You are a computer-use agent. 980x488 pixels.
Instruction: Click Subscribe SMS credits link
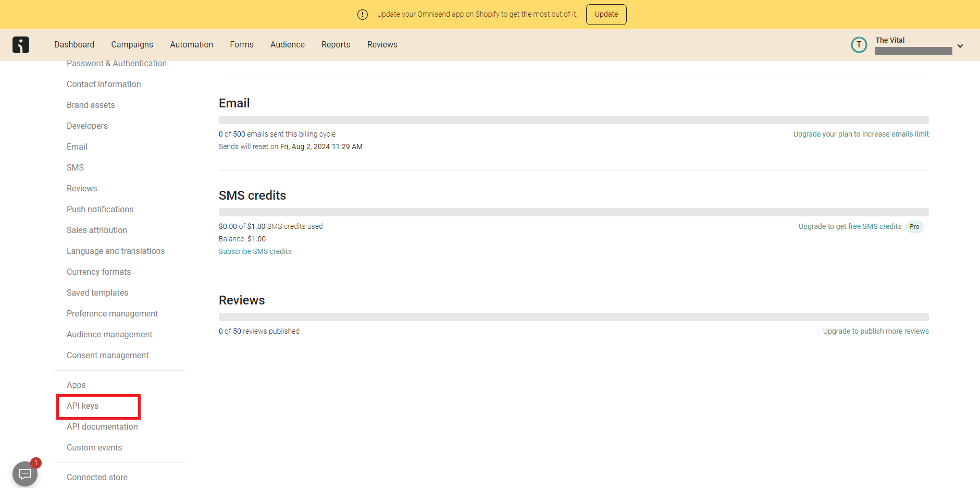[x=255, y=251]
